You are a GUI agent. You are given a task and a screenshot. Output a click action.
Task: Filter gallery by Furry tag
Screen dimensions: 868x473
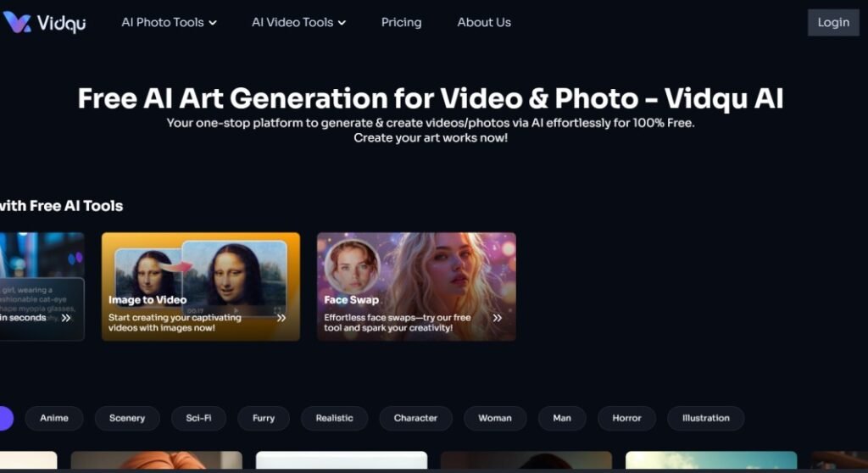[x=264, y=418]
